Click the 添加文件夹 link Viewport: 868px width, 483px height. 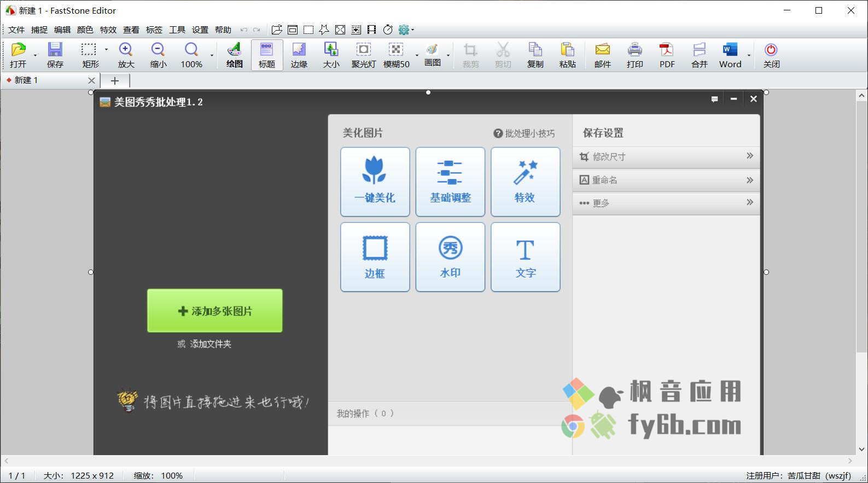pyautogui.click(x=211, y=344)
